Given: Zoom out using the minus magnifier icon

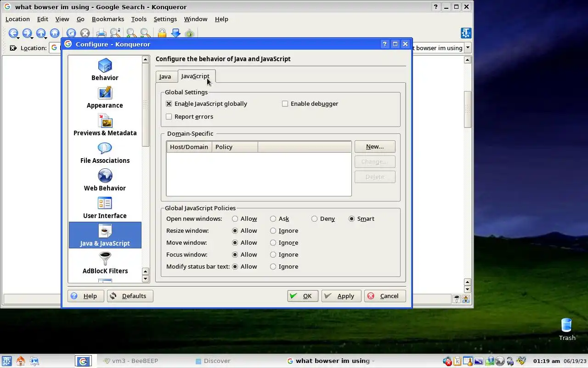Looking at the screenshot, I should point(145,33).
